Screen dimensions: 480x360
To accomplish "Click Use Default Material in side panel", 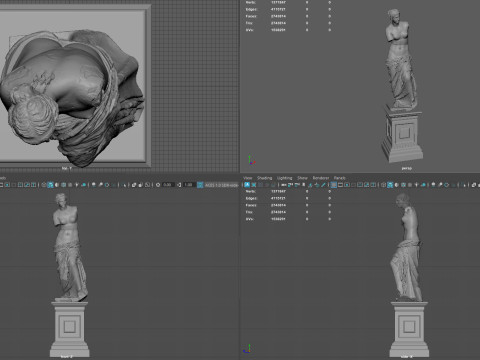I will coord(397,185).
